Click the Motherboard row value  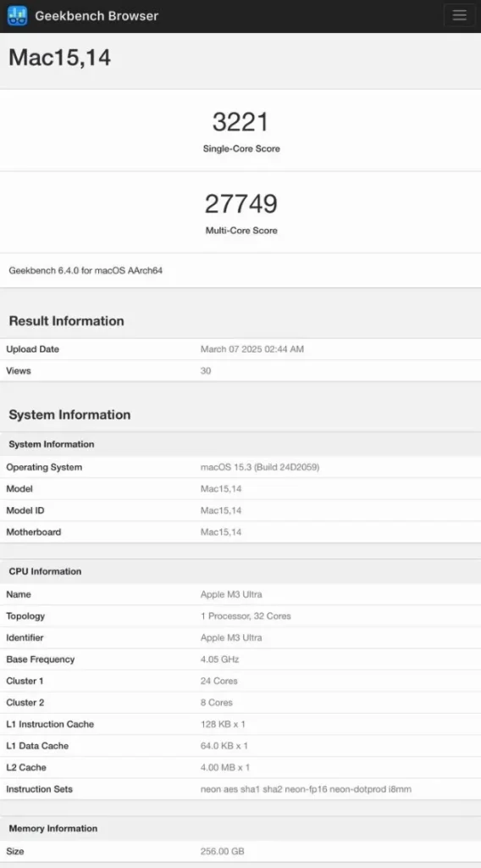(220, 532)
